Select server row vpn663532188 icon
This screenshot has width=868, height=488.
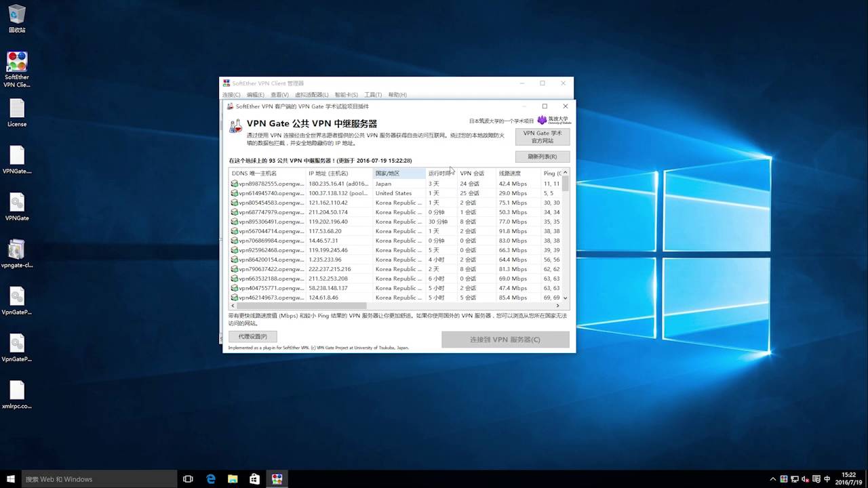(235, 279)
